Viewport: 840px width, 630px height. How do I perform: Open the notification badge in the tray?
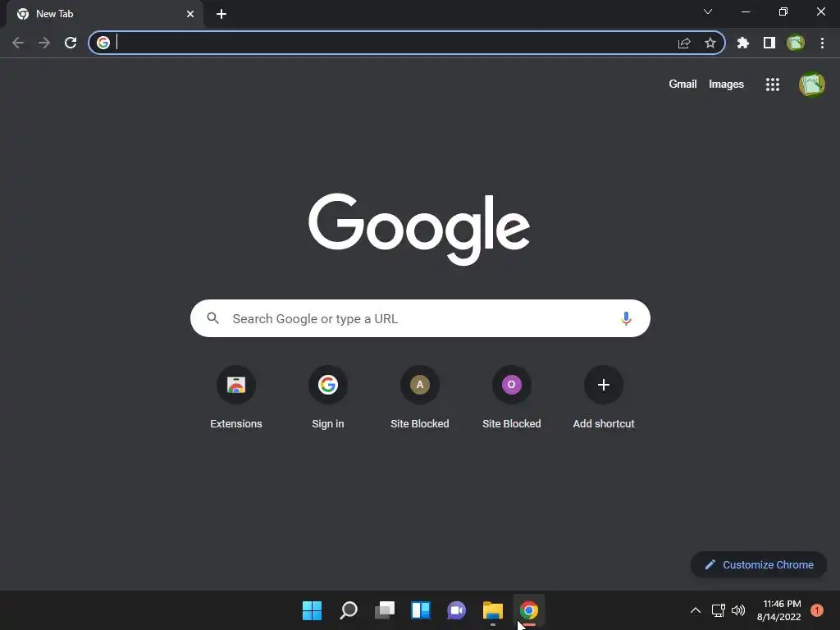(x=816, y=610)
